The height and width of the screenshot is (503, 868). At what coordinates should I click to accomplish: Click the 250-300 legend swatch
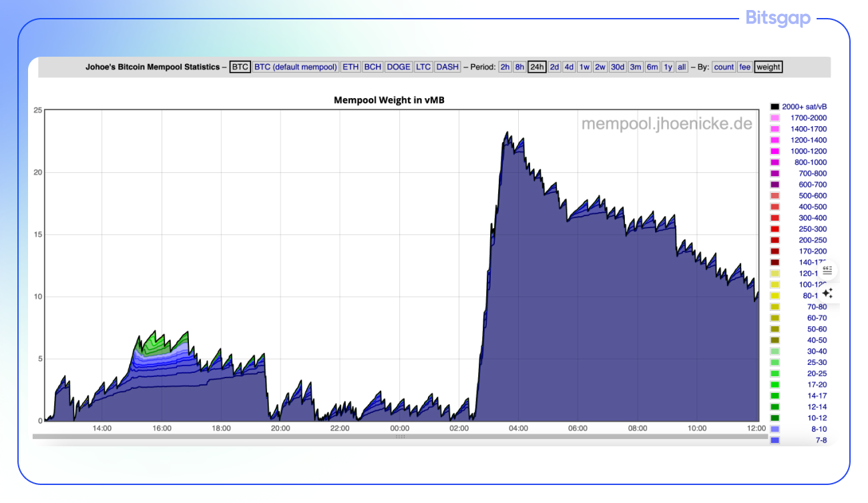pos(775,229)
